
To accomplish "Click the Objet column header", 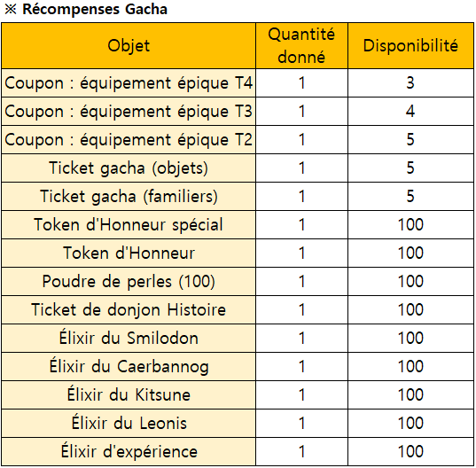I will (x=129, y=45).
